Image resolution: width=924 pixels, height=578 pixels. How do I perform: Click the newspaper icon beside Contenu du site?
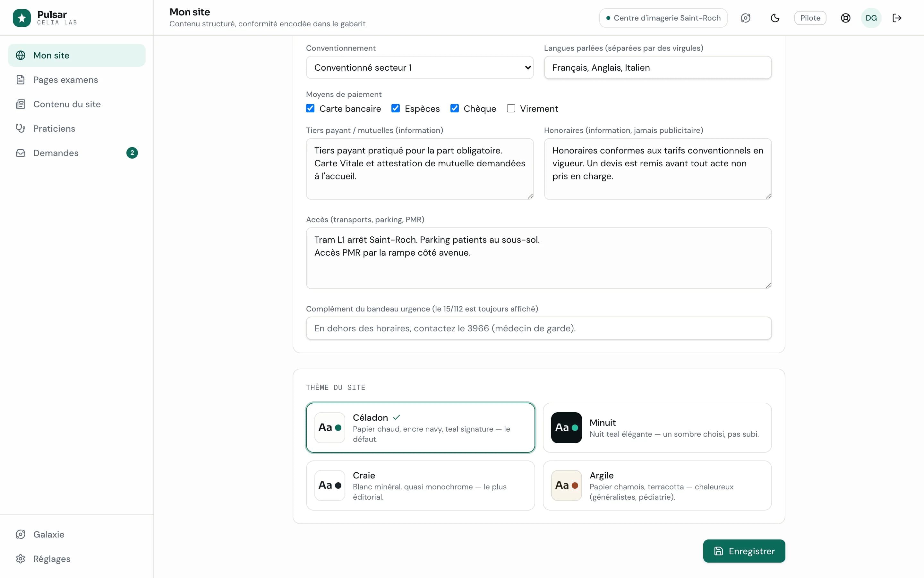(21, 104)
